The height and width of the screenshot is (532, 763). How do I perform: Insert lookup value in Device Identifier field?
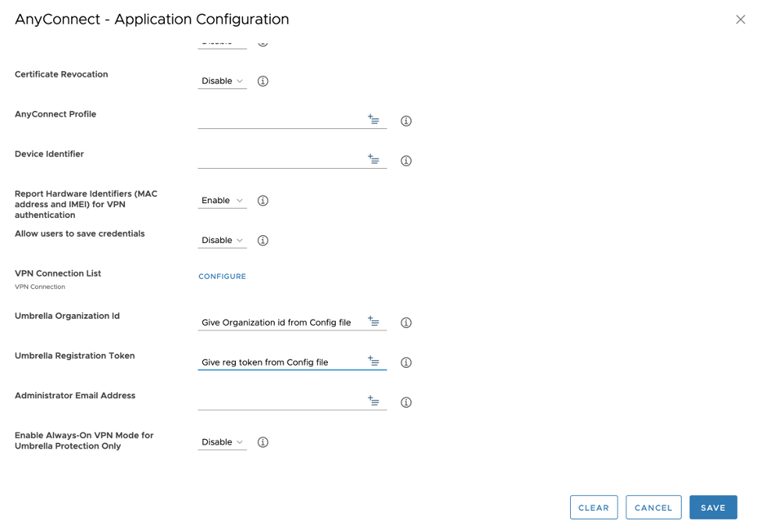(x=373, y=159)
